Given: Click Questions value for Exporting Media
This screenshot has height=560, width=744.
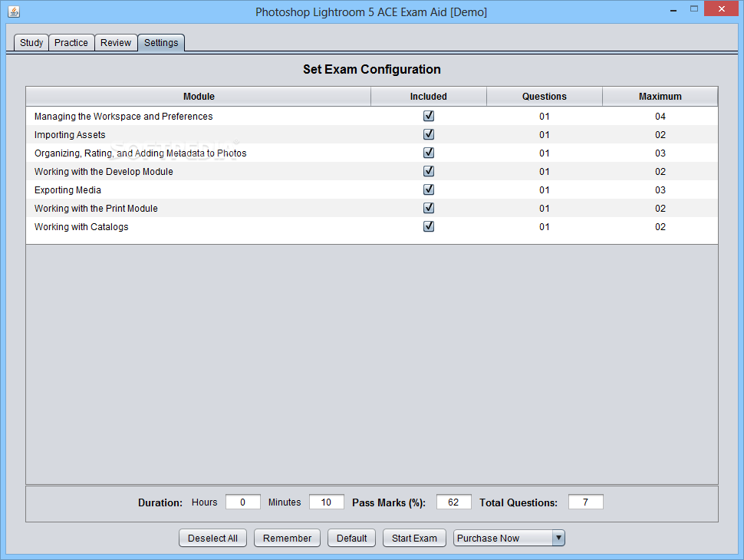Looking at the screenshot, I should [545, 189].
